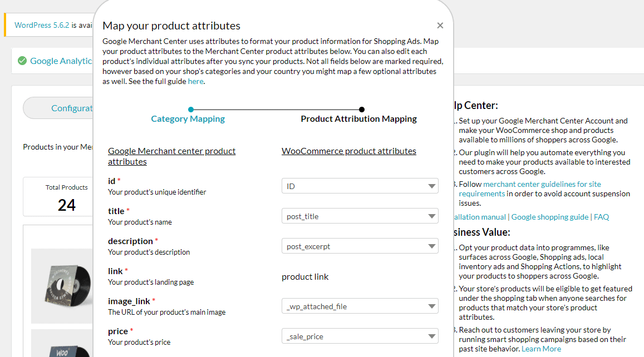The image size is (644, 357).
Task: Click the Learn More link
Action: pyautogui.click(x=541, y=349)
